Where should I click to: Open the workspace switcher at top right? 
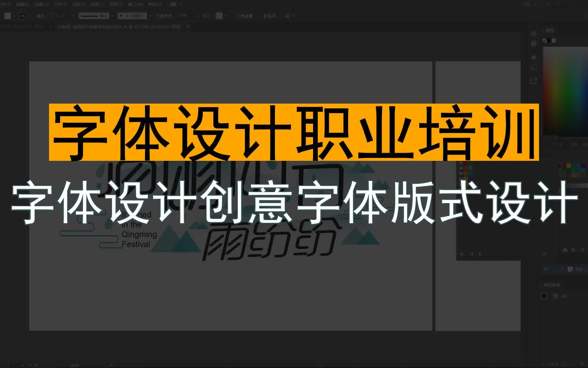pyautogui.click(x=529, y=4)
